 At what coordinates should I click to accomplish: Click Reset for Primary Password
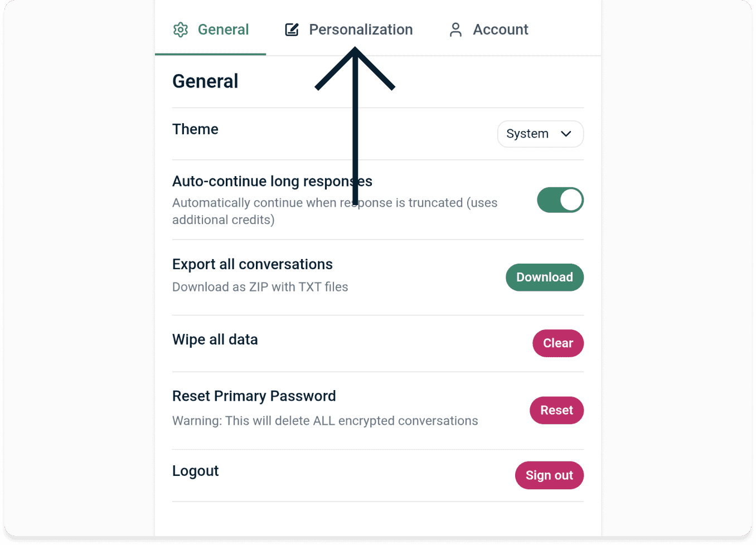click(x=556, y=410)
